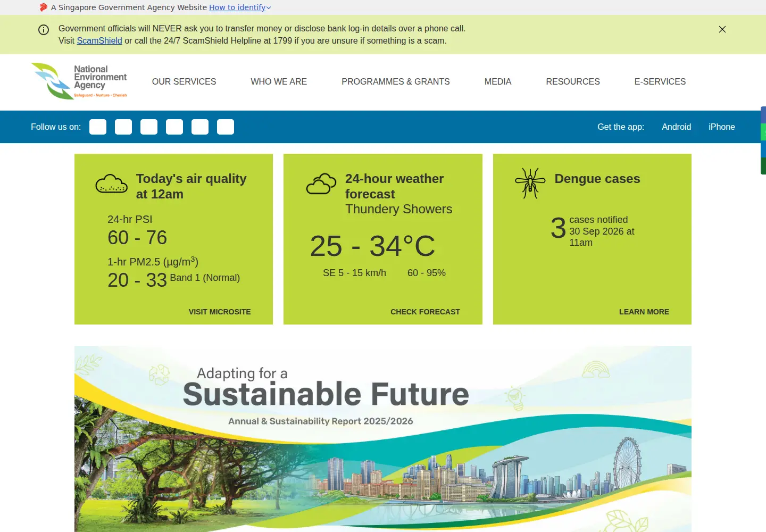Click the Dengue cases heading

coord(597,179)
